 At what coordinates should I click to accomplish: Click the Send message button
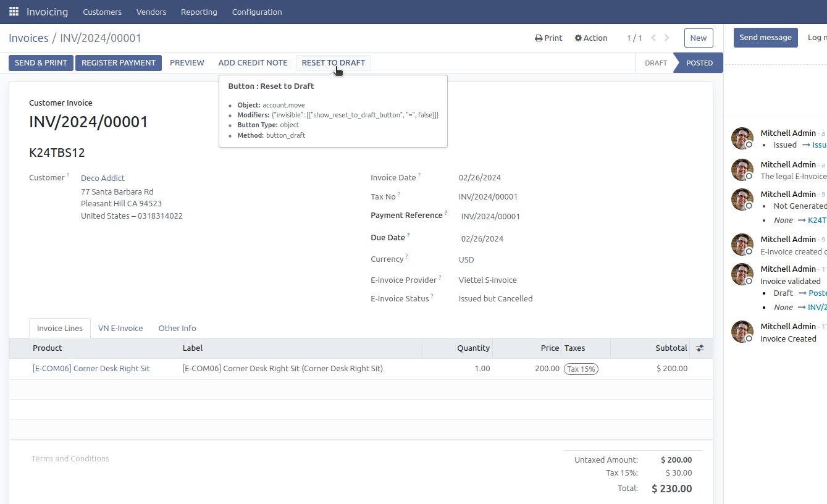pos(765,38)
